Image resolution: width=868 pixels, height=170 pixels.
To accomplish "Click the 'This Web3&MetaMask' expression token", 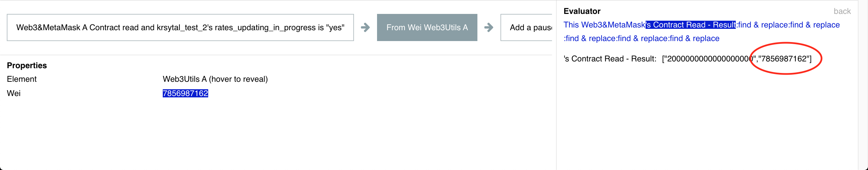I will click(605, 25).
